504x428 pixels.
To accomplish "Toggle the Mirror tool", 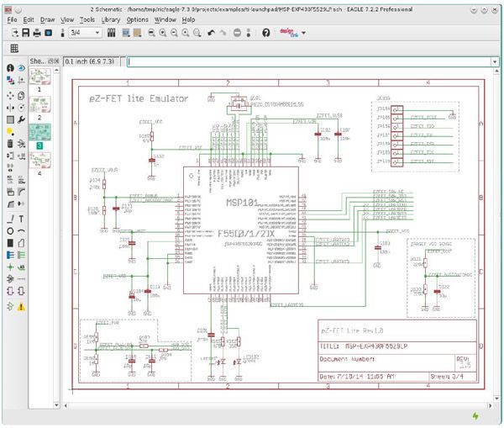I will tap(10, 108).
